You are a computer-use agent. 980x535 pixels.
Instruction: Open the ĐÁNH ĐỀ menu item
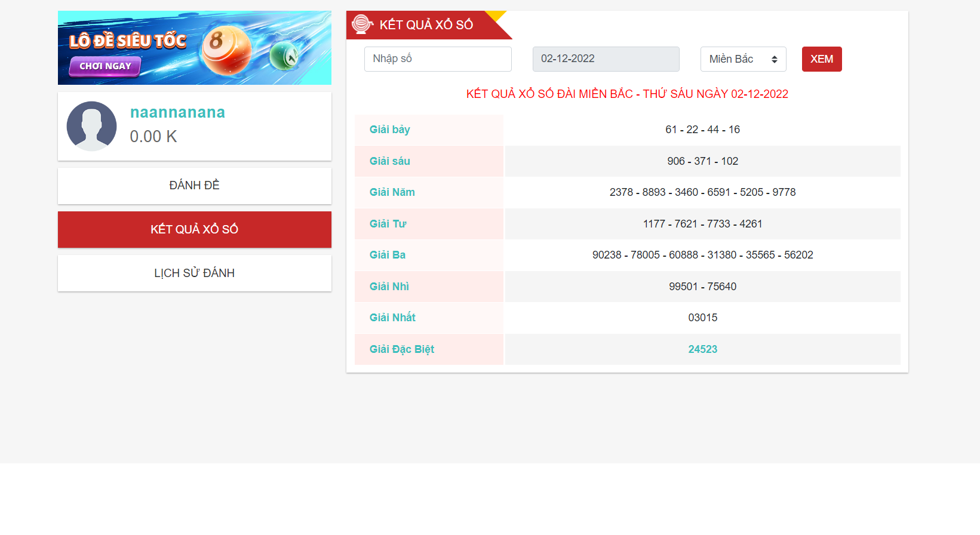195,186
